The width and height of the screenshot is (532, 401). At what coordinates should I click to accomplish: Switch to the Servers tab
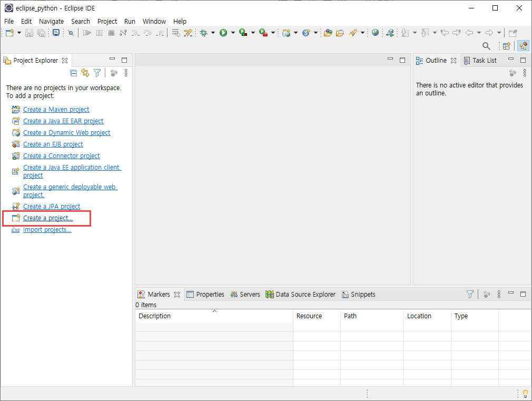(x=245, y=295)
